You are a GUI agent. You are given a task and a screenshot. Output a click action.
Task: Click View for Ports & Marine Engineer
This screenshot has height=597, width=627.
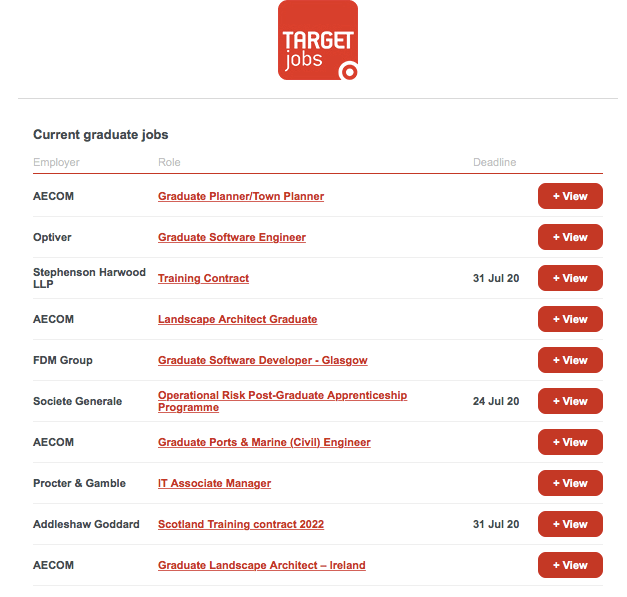570,443
